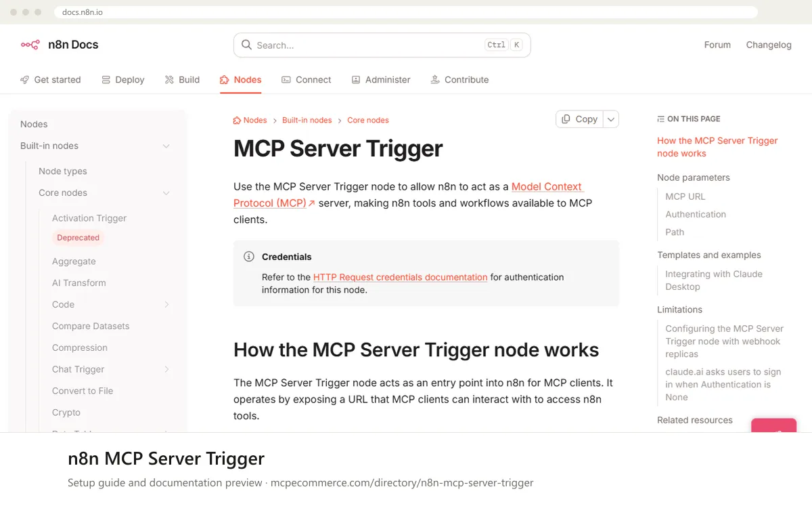Click the breadcrumb Nodes puzzle icon
This screenshot has height=508, width=812.
pyautogui.click(x=237, y=121)
